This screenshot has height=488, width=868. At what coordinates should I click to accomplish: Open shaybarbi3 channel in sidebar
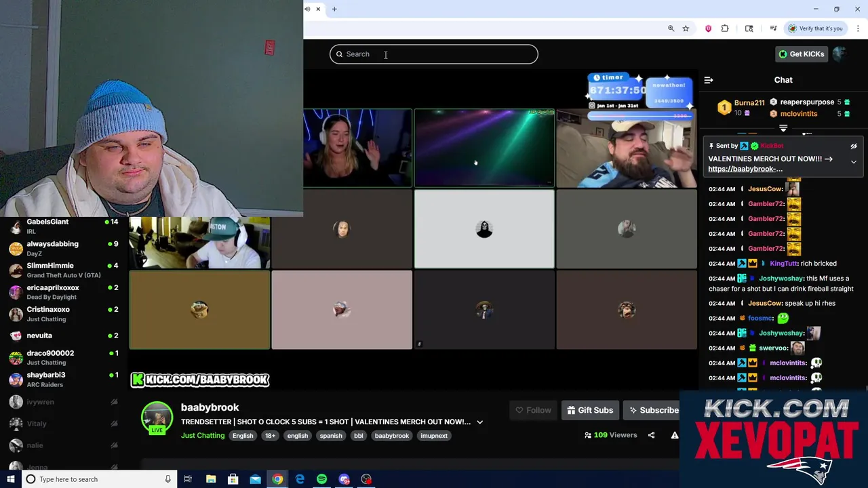click(x=65, y=380)
